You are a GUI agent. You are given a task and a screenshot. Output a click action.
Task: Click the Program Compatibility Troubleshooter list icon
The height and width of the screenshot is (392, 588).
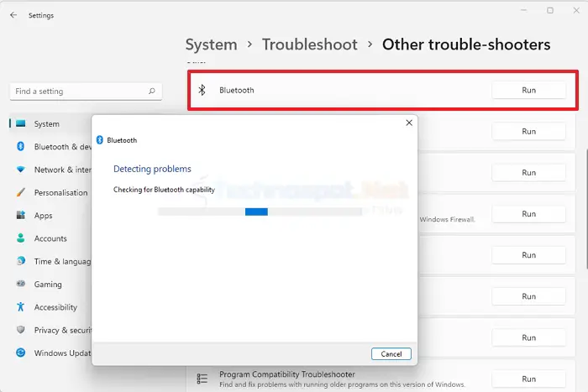(x=202, y=379)
